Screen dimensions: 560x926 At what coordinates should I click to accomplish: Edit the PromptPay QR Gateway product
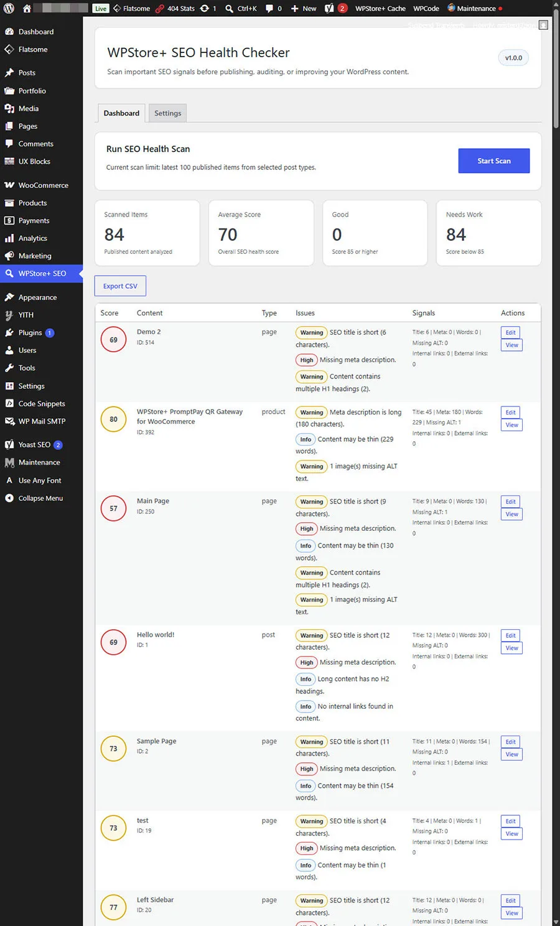pyautogui.click(x=510, y=413)
